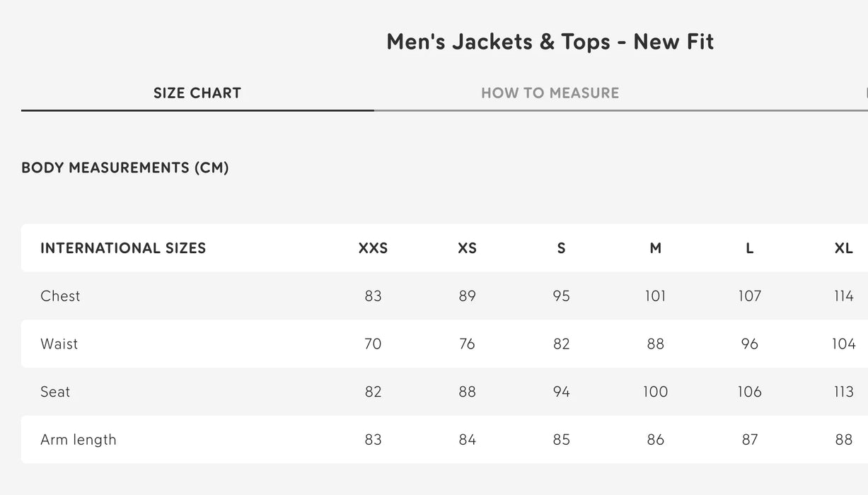The width and height of the screenshot is (868, 495).
Task: Switch to the HOW TO MEASURE tab
Action: 550,93
